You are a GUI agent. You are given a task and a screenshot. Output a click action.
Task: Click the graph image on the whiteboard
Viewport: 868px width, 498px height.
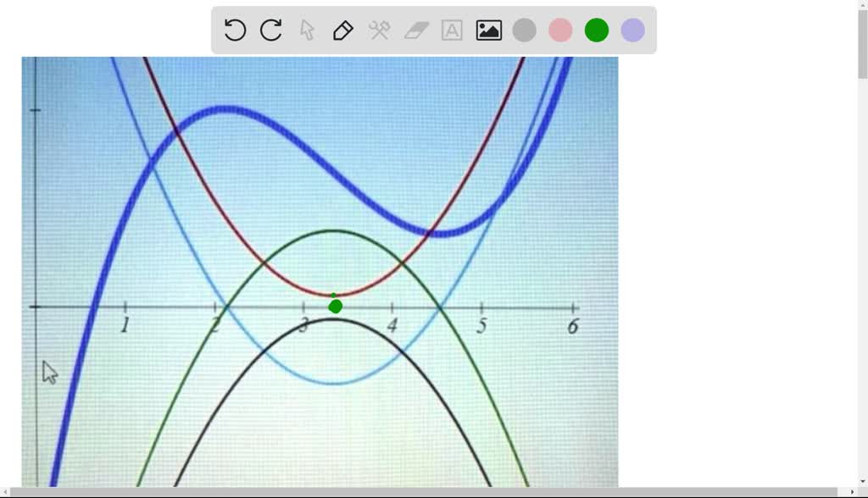click(320, 272)
